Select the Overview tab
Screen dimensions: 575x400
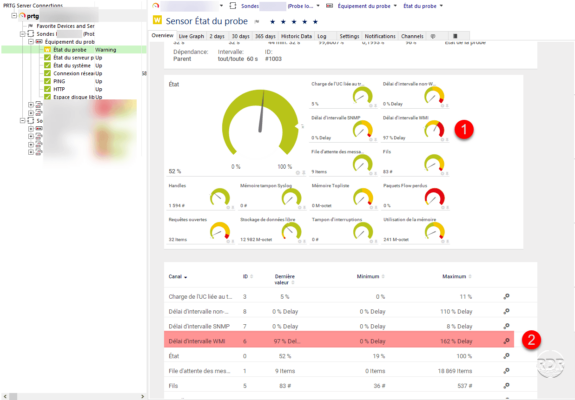(162, 36)
